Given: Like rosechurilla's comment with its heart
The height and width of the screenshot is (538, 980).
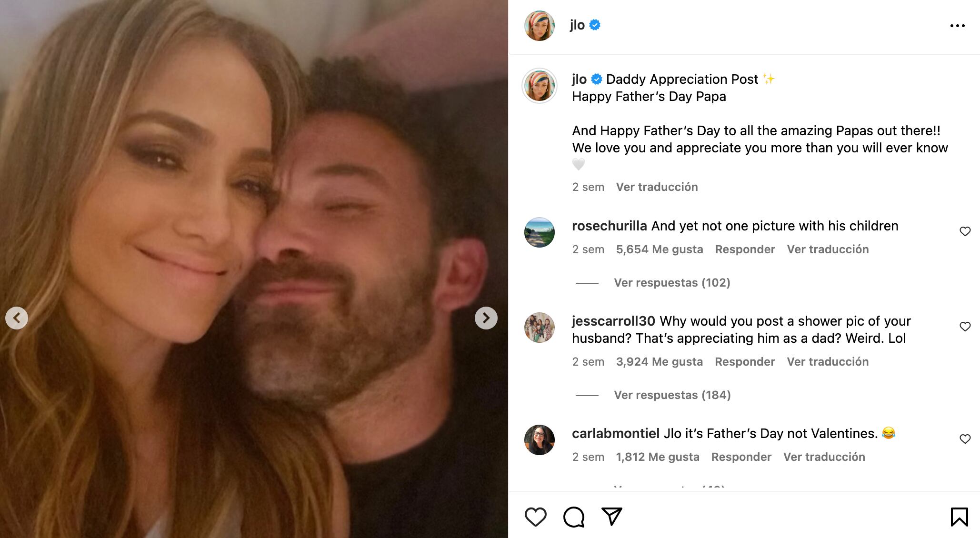Looking at the screenshot, I should 966,231.
